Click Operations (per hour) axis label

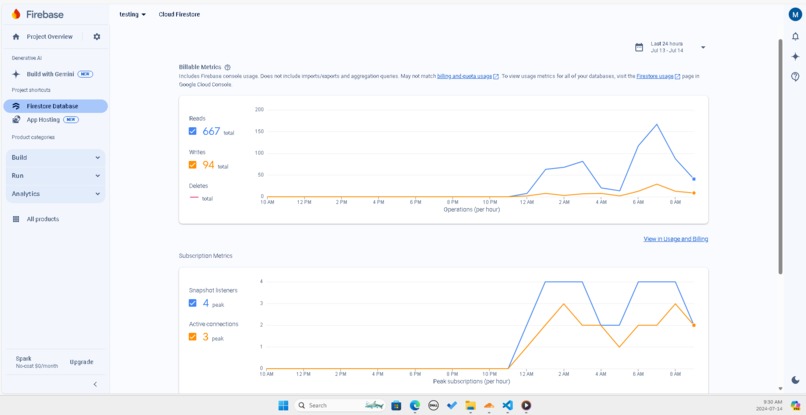click(x=472, y=209)
